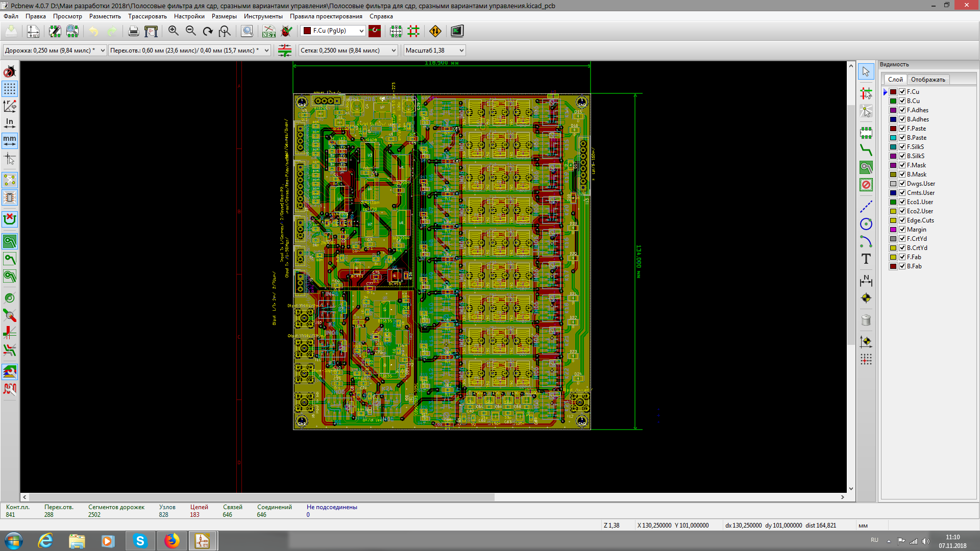980x551 pixels.
Task: Switch units to millimeters button
Action: tap(10, 140)
